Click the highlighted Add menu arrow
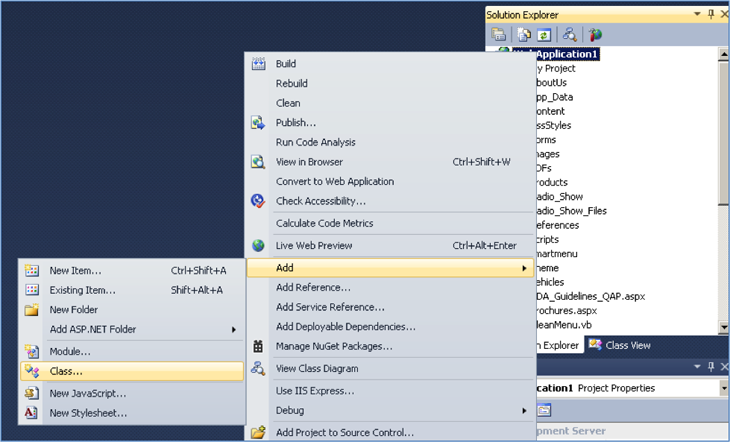The image size is (730, 442). click(524, 268)
